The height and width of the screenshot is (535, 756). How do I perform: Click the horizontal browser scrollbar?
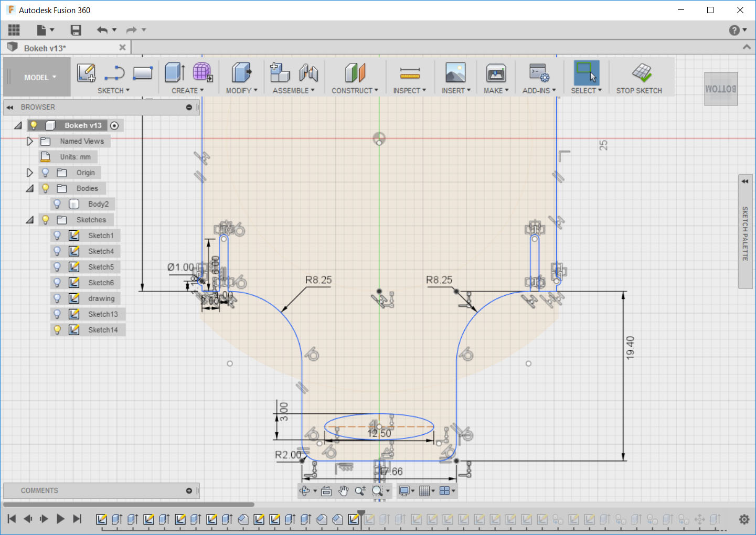point(129,505)
